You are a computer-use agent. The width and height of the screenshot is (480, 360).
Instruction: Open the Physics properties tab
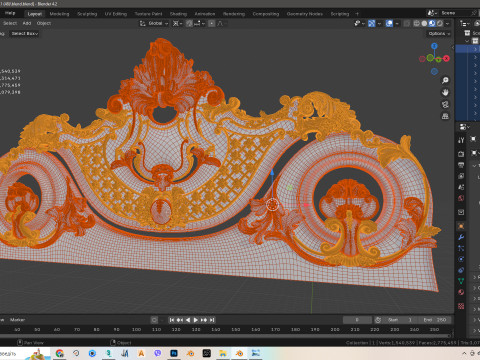pos(461,259)
